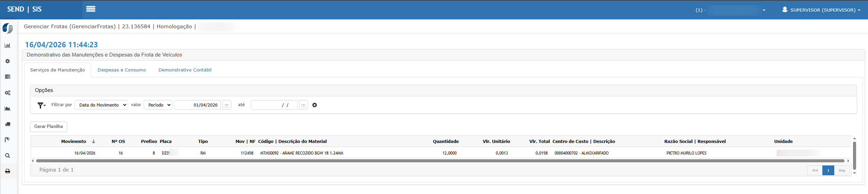Image resolution: width=868 pixels, height=194 pixels.
Task: Open the truck fleet sidebar icon
Action: click(x=7, y=124)
